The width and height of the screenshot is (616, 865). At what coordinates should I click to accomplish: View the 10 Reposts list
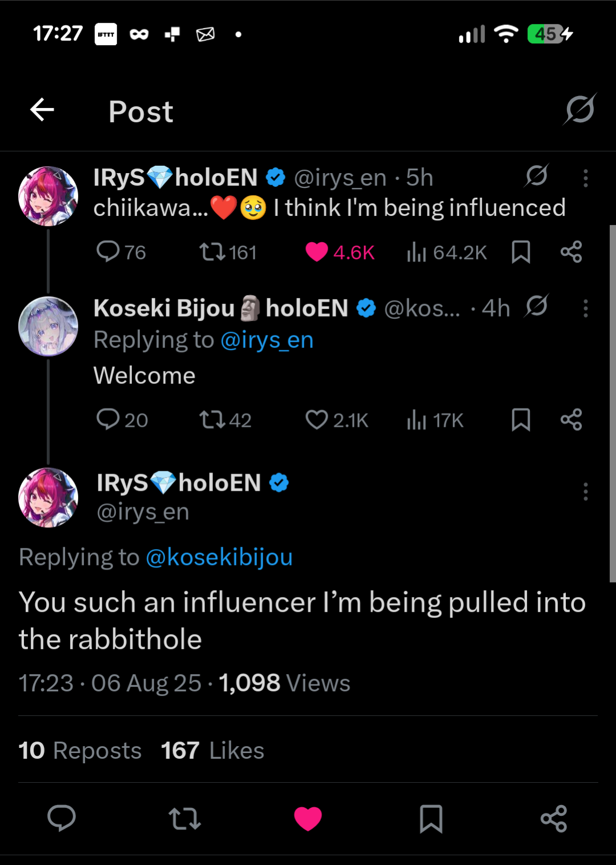pos(80,751)
